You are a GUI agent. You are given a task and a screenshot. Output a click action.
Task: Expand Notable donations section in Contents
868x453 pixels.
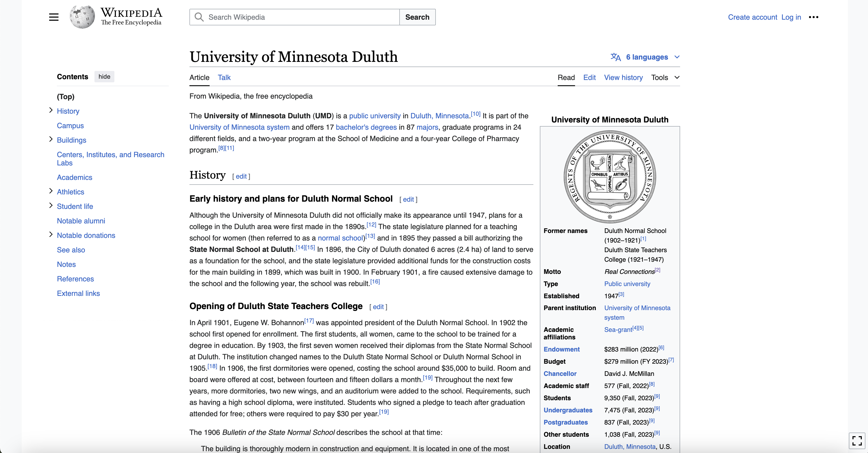(x=51, y=235)
